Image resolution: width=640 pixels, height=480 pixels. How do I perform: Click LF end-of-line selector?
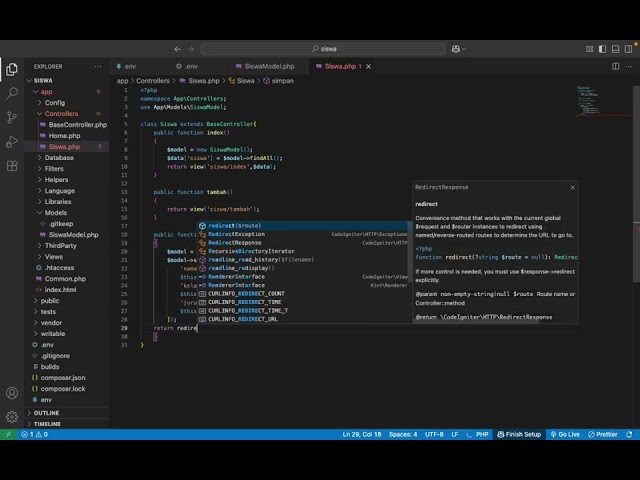point(455,434)
